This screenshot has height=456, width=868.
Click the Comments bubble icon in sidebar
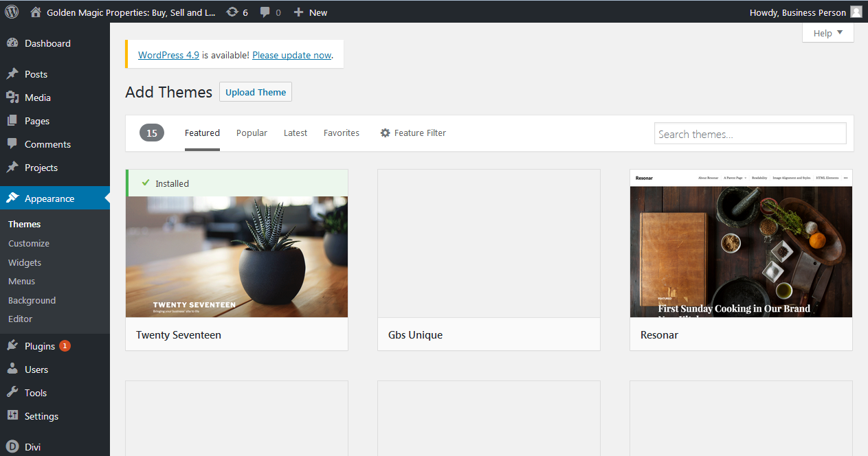[12, 144]
